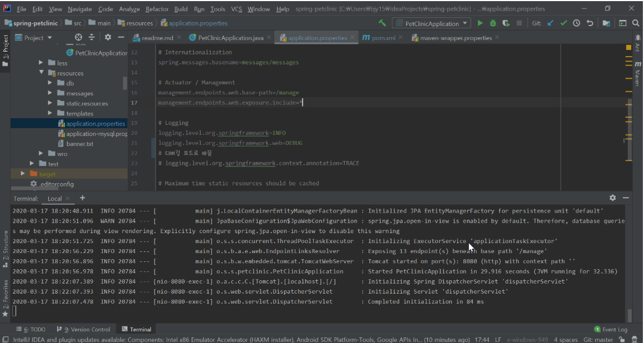Open the Ant side panel
The height and width of the screenshot is (343, 644).
click(638, 44)
